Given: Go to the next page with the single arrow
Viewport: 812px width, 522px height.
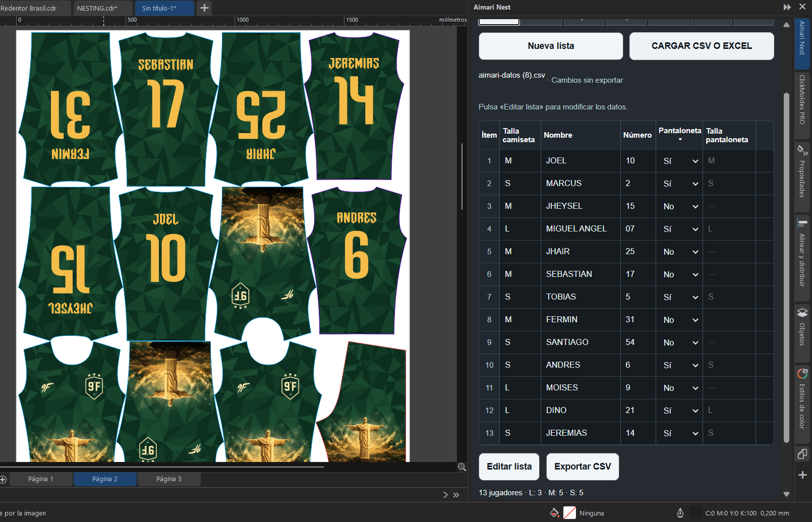Looking at the screenshot, I should 445,495.
